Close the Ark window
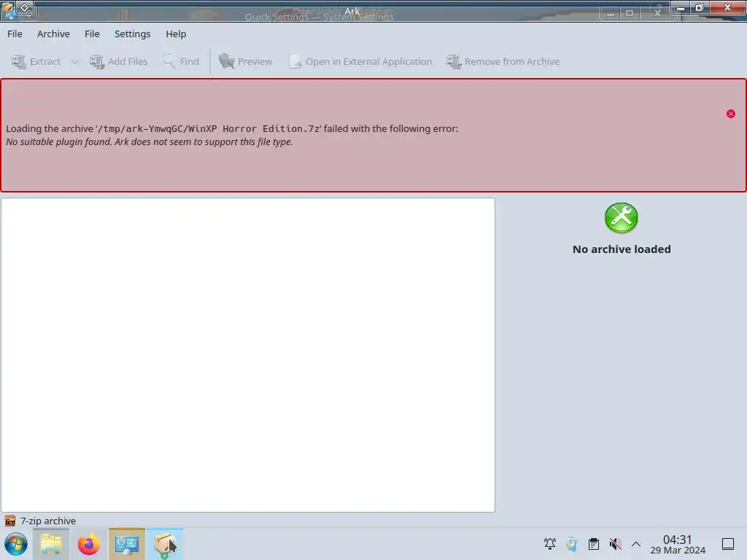The height and width of the screenshot is (560, 747). tap(727, 7)
